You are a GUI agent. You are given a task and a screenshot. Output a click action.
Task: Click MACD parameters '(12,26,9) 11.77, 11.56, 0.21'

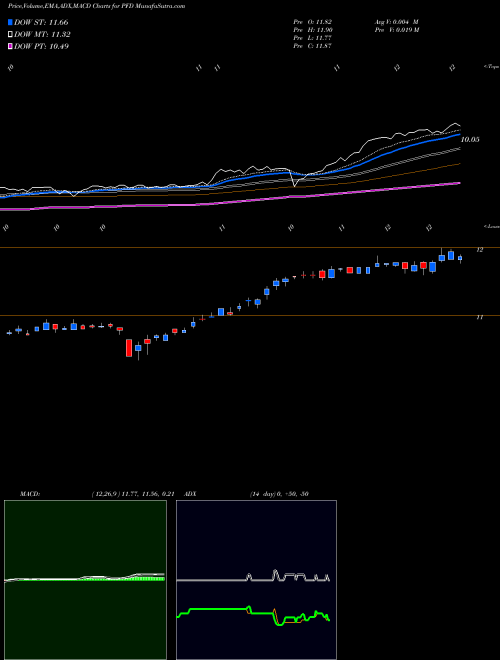point(133,494)
